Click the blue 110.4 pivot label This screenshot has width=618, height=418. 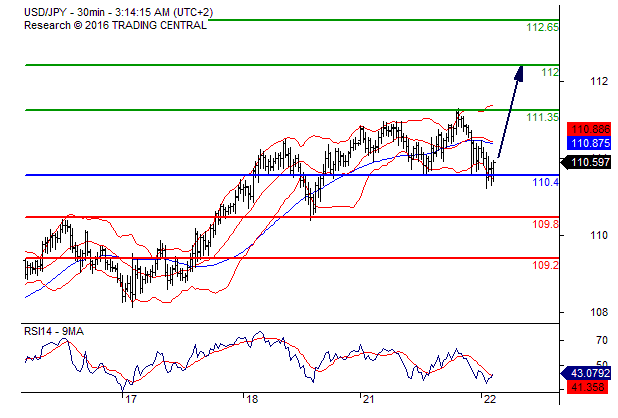tap(545, 182)
